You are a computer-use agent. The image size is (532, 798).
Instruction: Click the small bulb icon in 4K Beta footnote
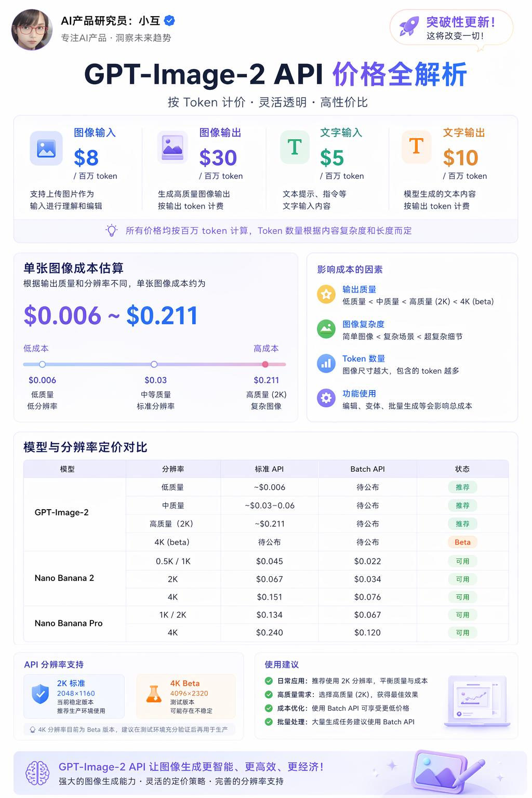33,729
